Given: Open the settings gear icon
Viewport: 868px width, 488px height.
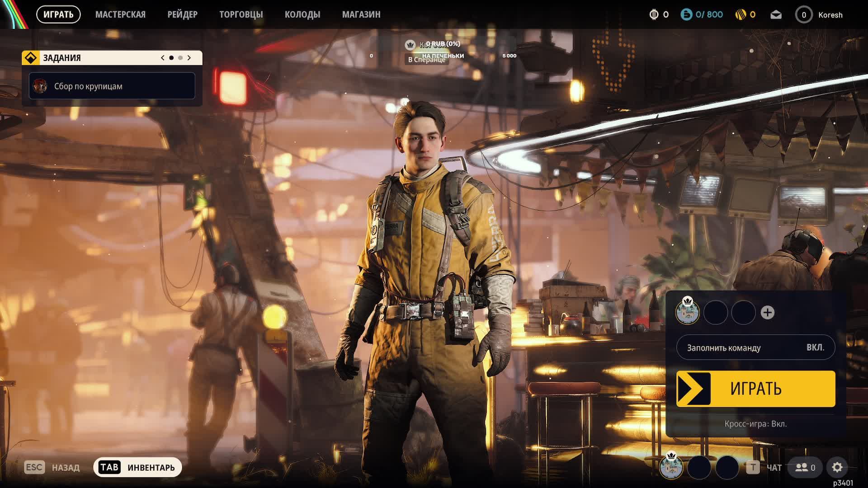Looking at the screenshot, I should tap(837, 467).
